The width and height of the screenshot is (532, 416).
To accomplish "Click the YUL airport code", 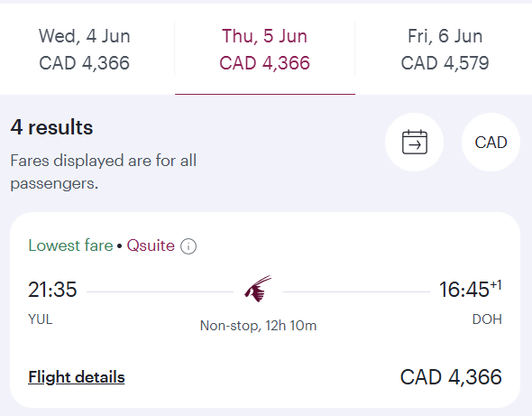I will click(41, 319).
